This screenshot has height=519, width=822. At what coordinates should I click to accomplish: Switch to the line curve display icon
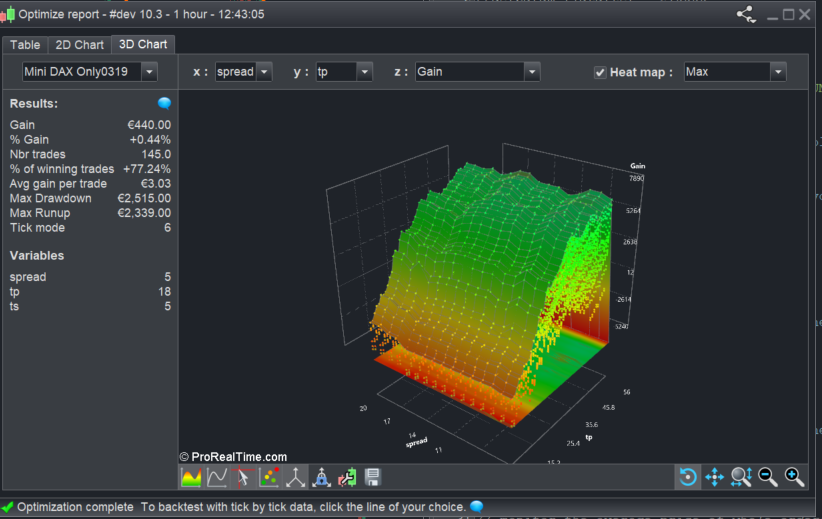[x=216, y=477]
